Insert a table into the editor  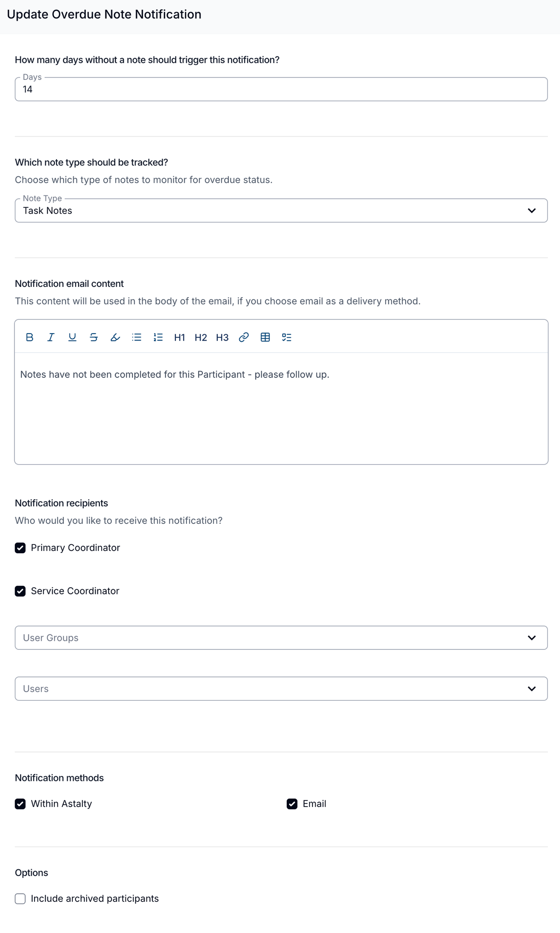[x=265, y=337]
